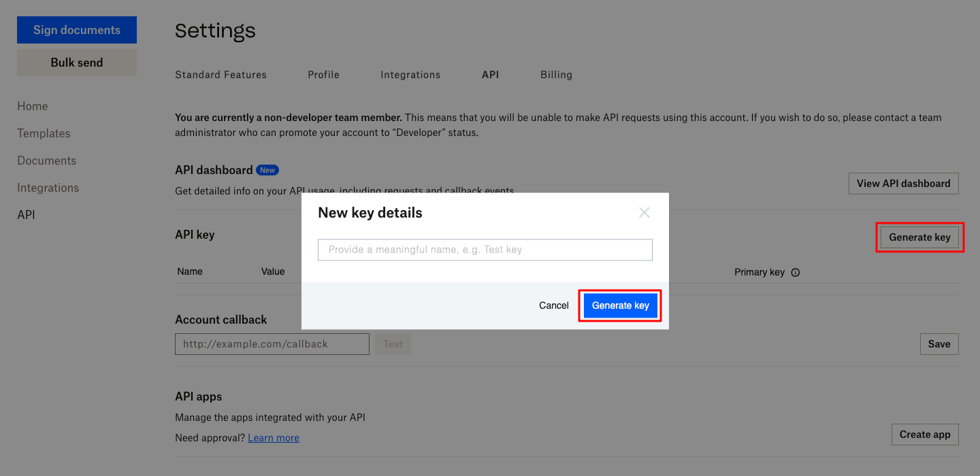The image size is (980, 476).
Task: Open the Standard Features tab
Action: pos(220,75)
